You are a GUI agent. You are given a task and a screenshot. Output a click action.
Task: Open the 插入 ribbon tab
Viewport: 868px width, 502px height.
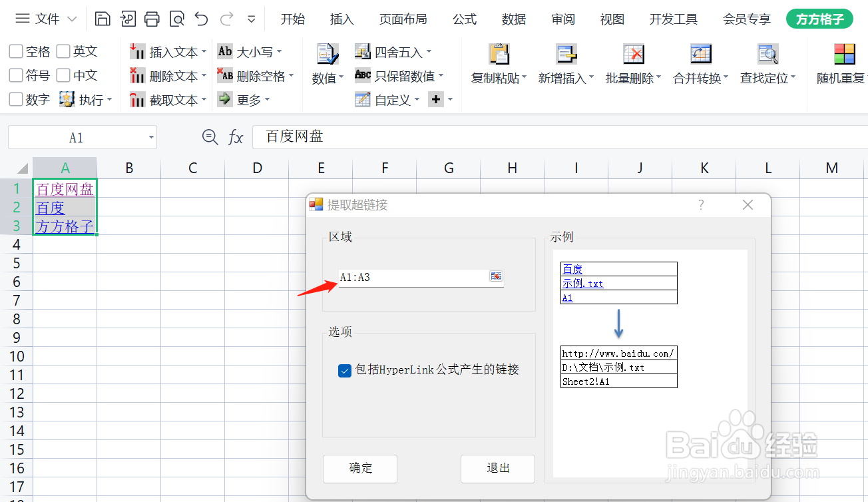tap(342, 19)
